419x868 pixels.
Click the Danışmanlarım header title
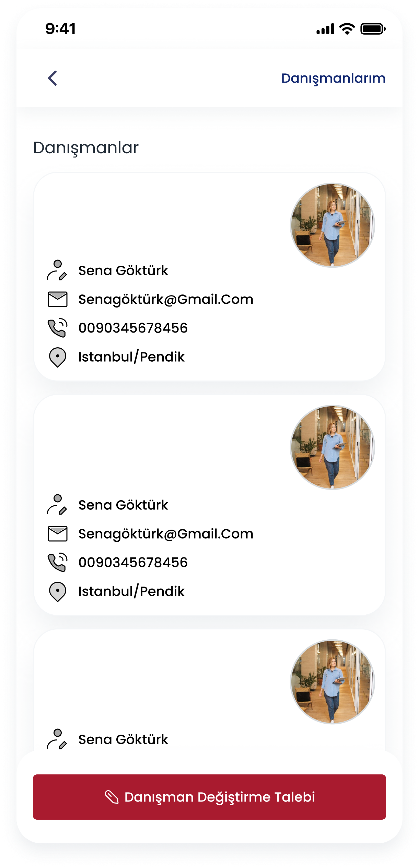click(x=333, y=79)
